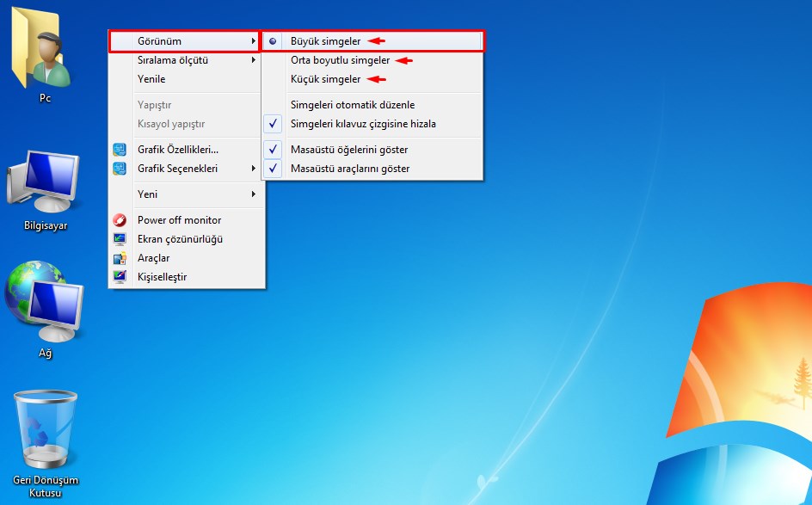This screenshot has width=812, height=505.
Task: Click Yenile to refresh the desktop
Action: click(x=151, y=79)
